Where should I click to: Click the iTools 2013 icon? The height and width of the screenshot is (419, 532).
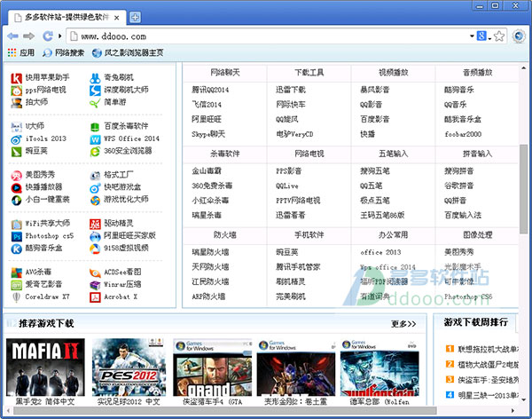pyautogui.click(x=16, y=139)
